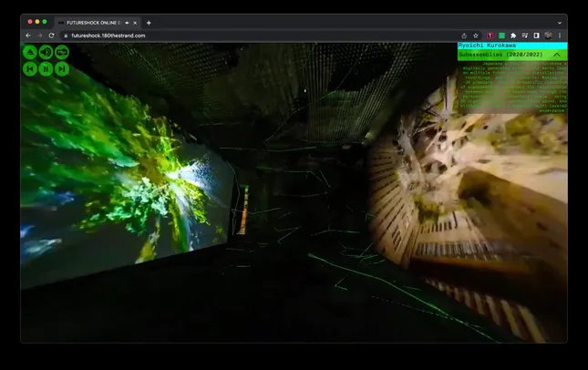Click the artwork description paragraph text
Screen dimensions: 588x370
tap(514, 87)
